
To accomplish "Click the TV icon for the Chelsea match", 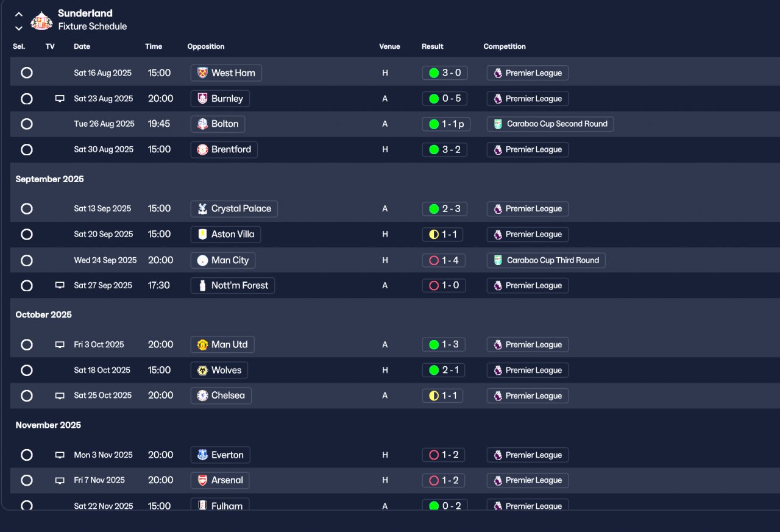I will point(60,395).
